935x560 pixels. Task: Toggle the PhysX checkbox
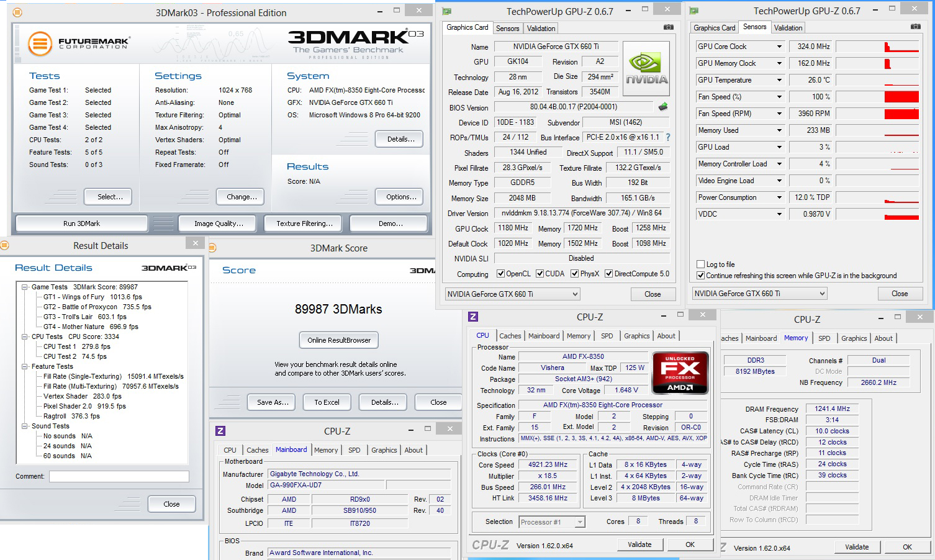coord(575,274)
